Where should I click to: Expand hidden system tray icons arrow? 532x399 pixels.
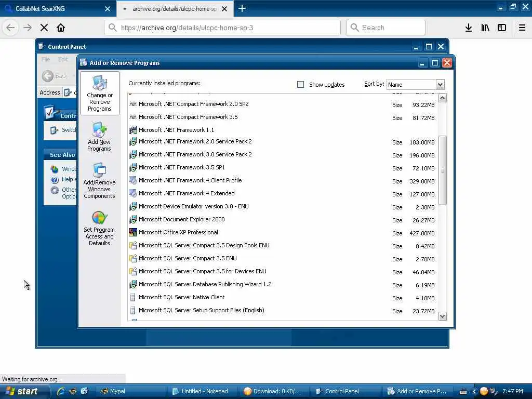(474, 392)
